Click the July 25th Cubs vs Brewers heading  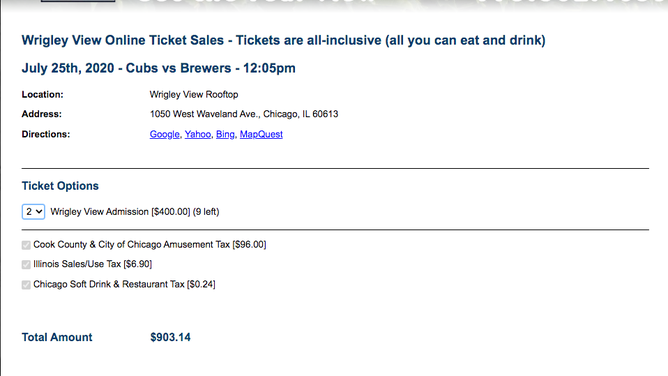click(x=158, y=68)
